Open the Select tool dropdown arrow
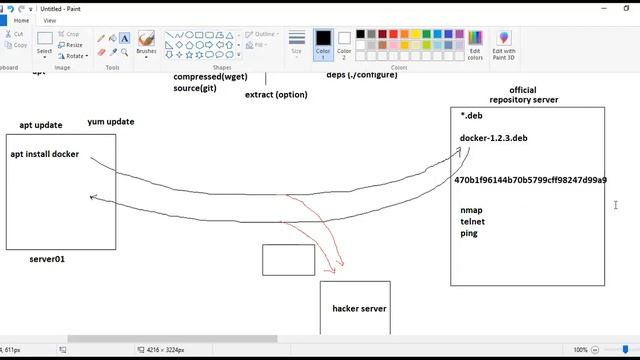Viewport: 640px width, 360px height. pyautogui.click(x=44, y=57)
